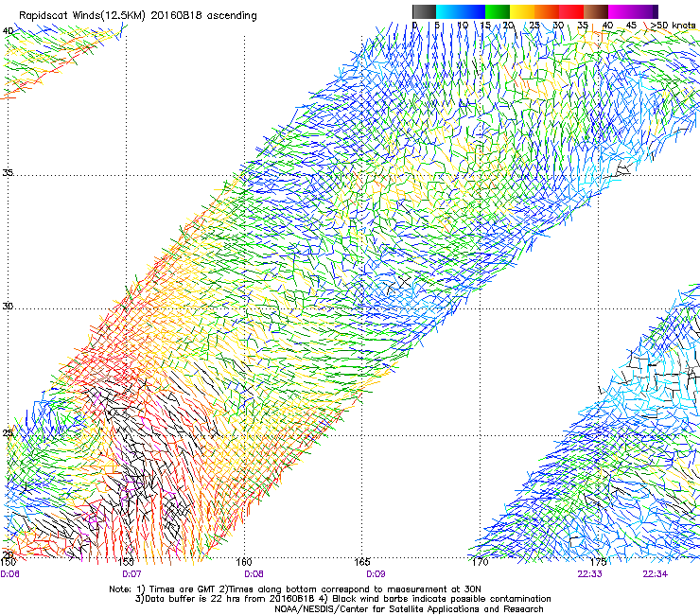Click the magenta-purple 40–50 knots legend color

[633, 11]
